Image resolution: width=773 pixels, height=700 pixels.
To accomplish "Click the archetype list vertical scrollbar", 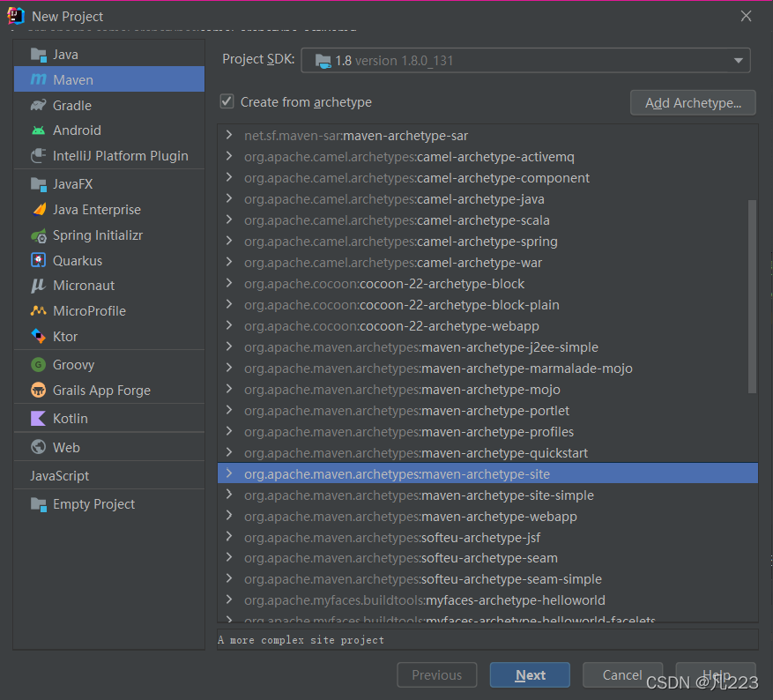I will coord(752,296).
